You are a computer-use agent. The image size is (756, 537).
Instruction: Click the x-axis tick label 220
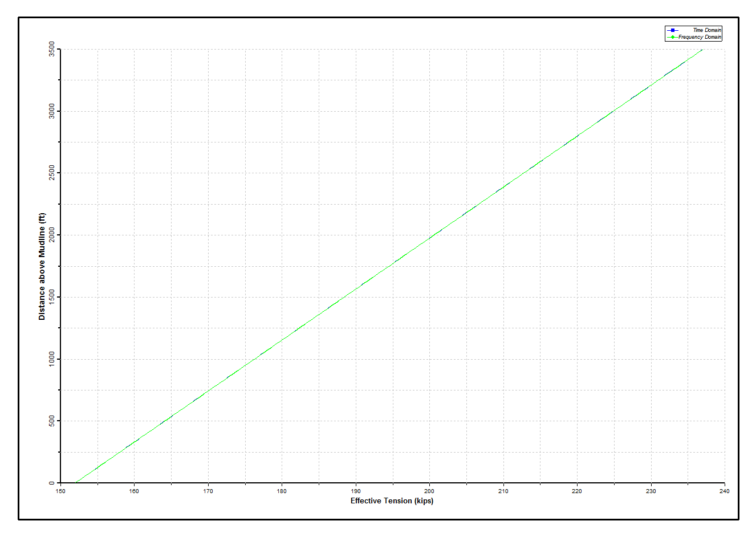point(577,491)
